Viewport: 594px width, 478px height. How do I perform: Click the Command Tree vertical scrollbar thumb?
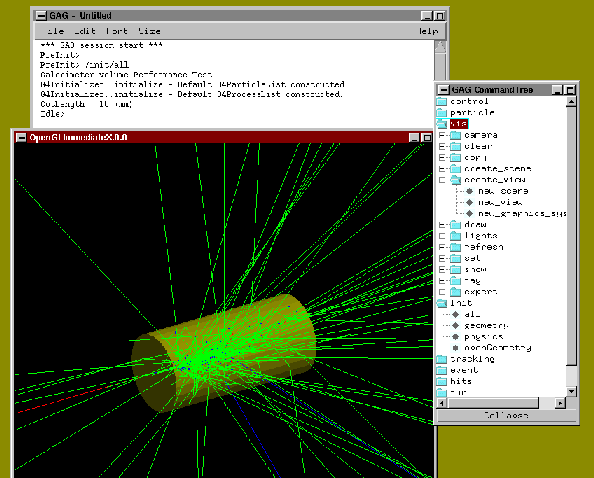click(x=571, y=236)
